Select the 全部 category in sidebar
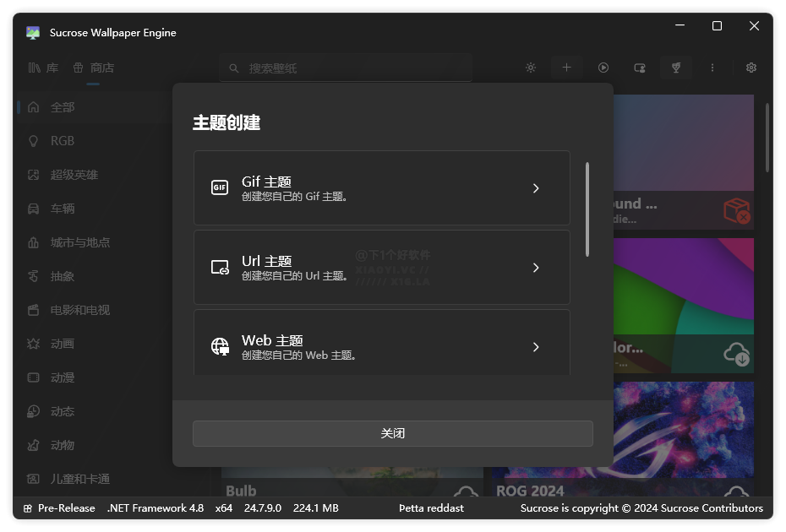The image size is (786, 532). coord(95,107)
